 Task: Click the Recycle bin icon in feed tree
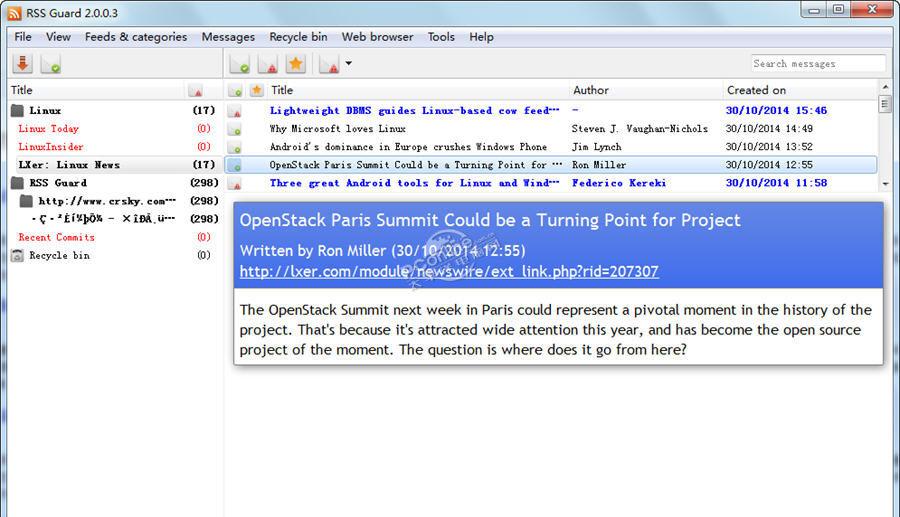[17, 255]
